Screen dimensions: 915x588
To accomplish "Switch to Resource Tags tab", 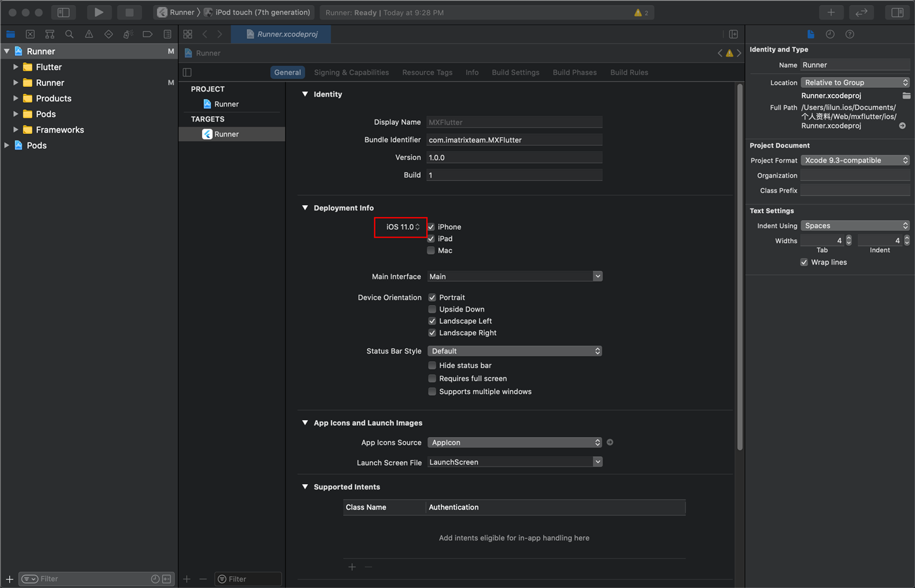I will tap(427, 73).
